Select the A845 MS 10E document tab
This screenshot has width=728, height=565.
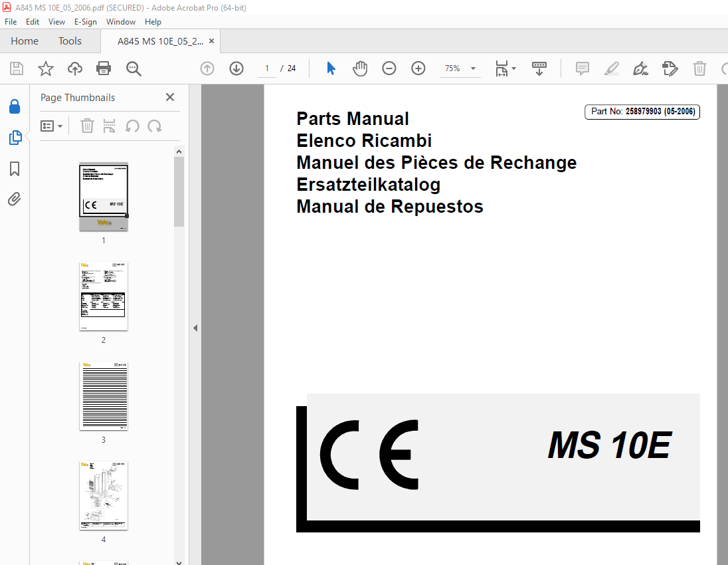[160, 41]
